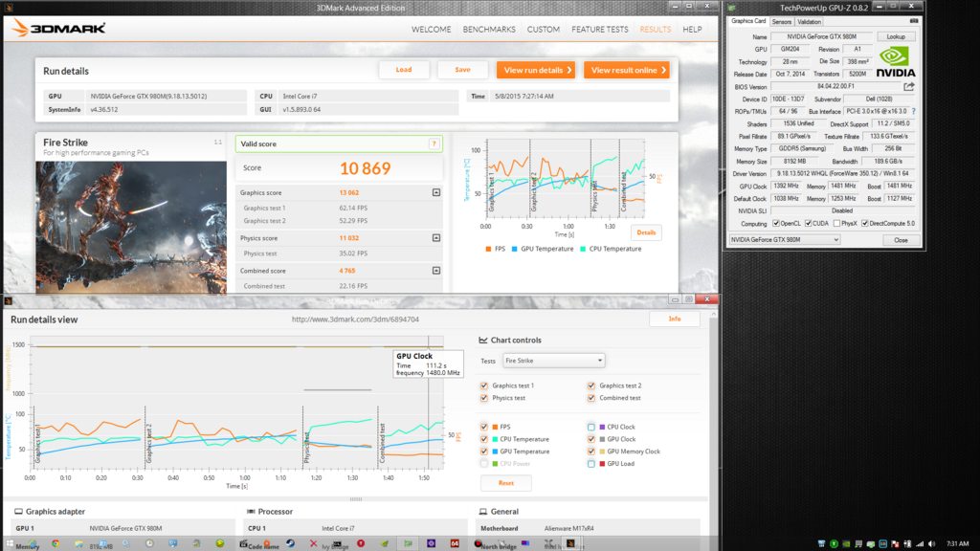980x551 pixels.
Task: Open Chrome from the taskbar
Action: pyautogui.click(x=56, y=543)
